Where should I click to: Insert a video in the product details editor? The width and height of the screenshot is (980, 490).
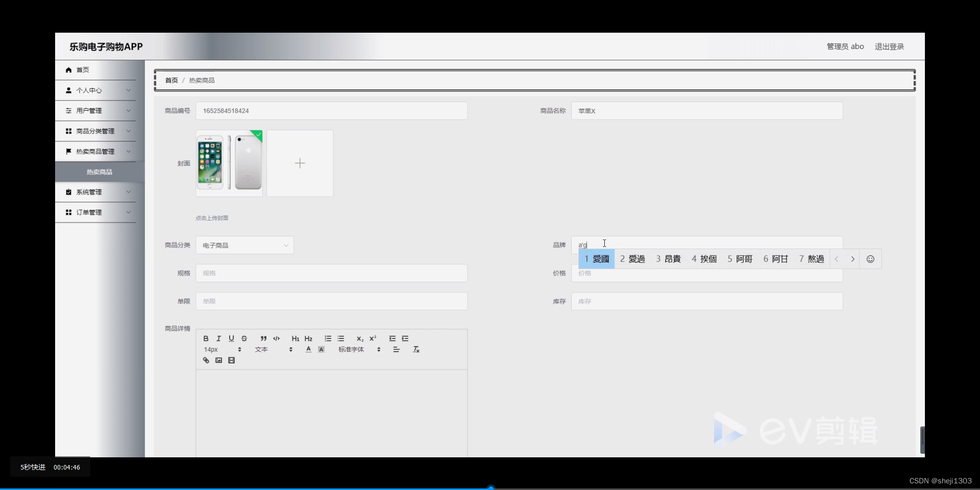tap(232, 360)
